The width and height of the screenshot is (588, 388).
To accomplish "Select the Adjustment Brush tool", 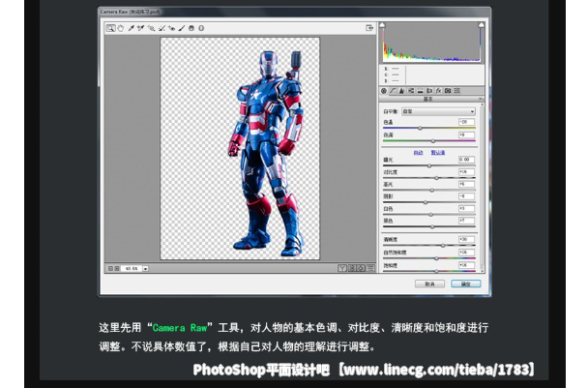I will point(182,28).
